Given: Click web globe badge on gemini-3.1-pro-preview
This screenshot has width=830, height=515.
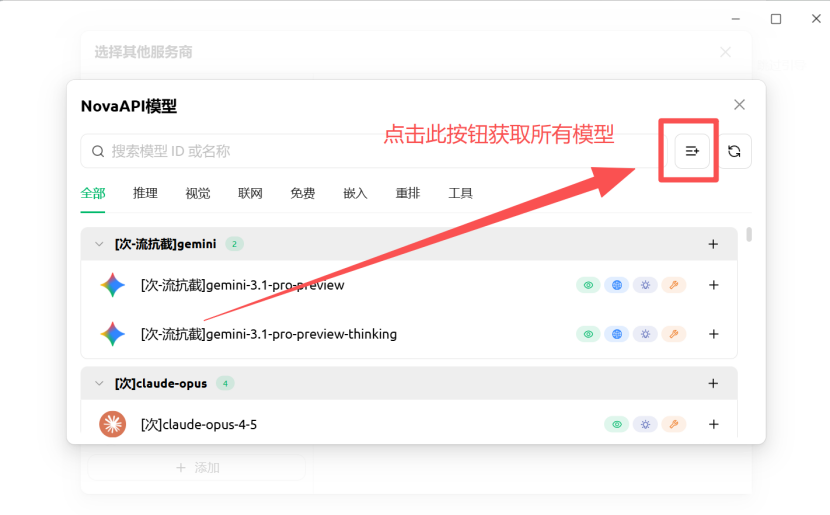Looking at the screenshot, I should (617, 285).
